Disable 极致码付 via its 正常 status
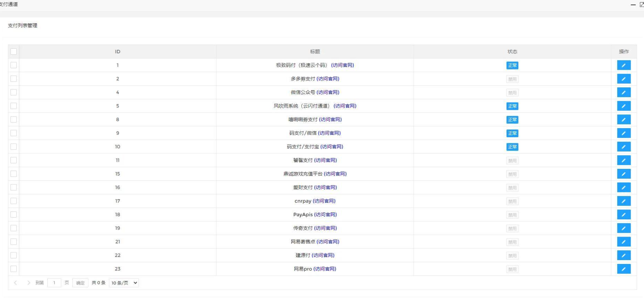The image size is (644, 298). (x=512, y=66)
